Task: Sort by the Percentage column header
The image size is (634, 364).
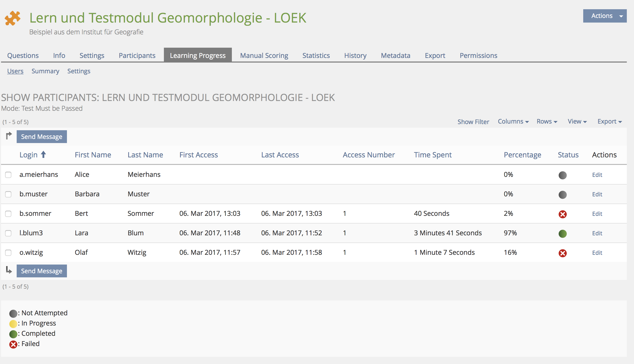Action: click(522, 155)
